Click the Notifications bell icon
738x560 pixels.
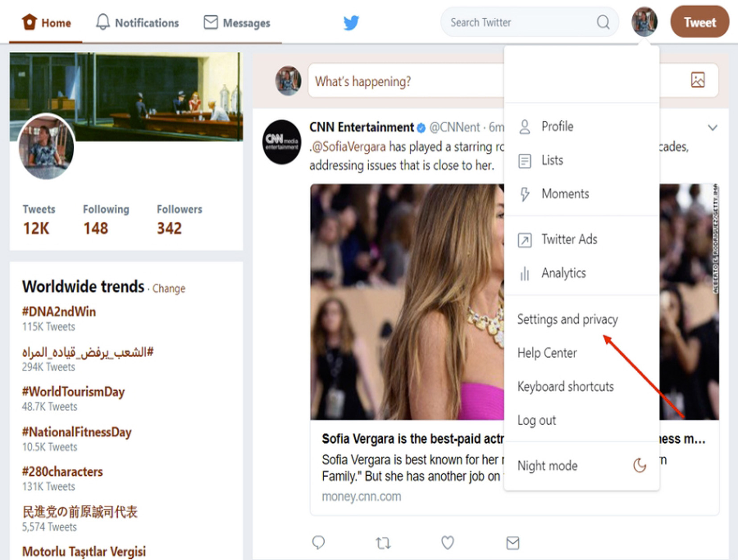click(103, 22)
